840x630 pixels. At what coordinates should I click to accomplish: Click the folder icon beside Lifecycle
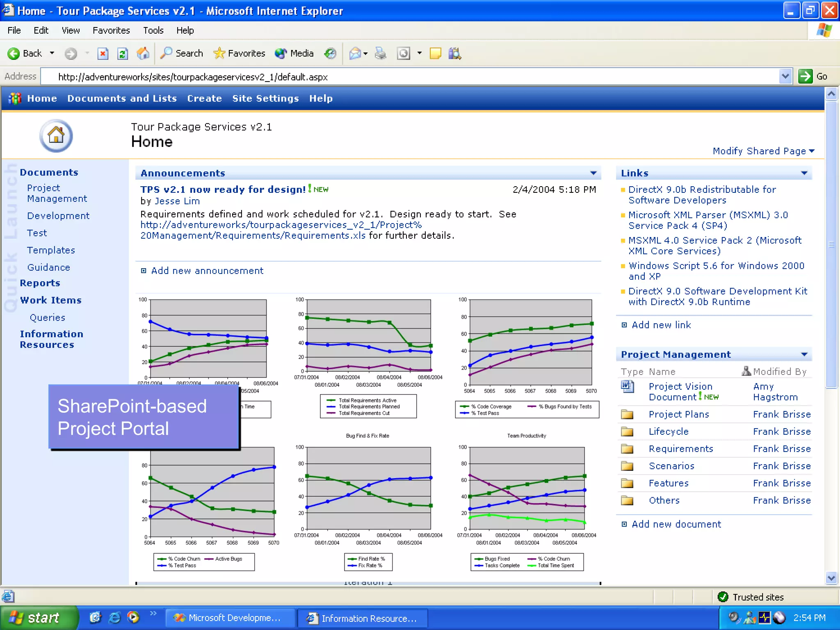click(627, 431)
